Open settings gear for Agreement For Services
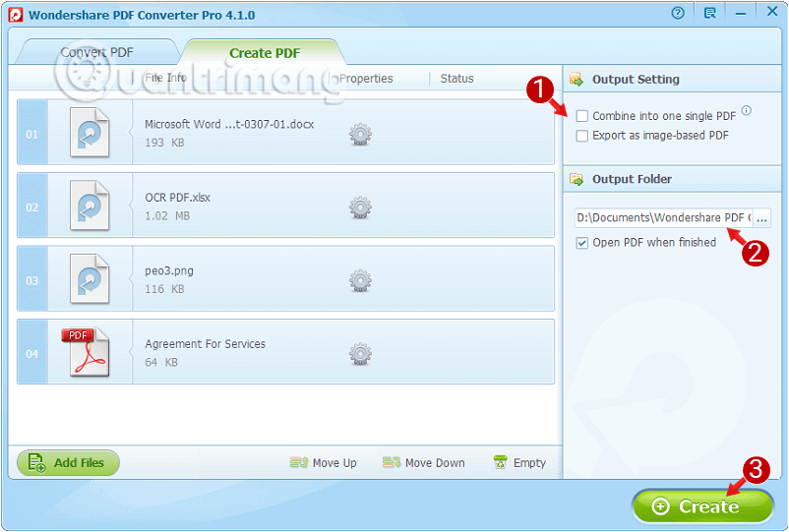This screenshot has width=789, height=532. pyautogui.click(x=360, y=354)
